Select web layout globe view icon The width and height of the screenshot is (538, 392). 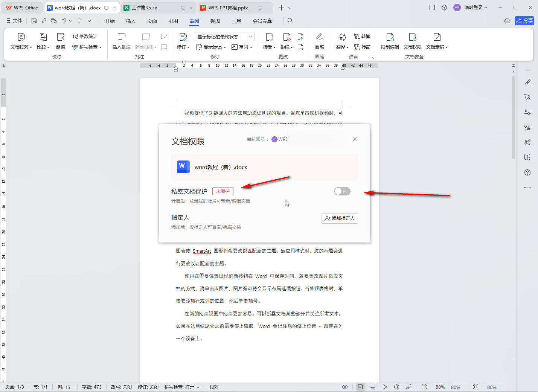pos(396,387)
